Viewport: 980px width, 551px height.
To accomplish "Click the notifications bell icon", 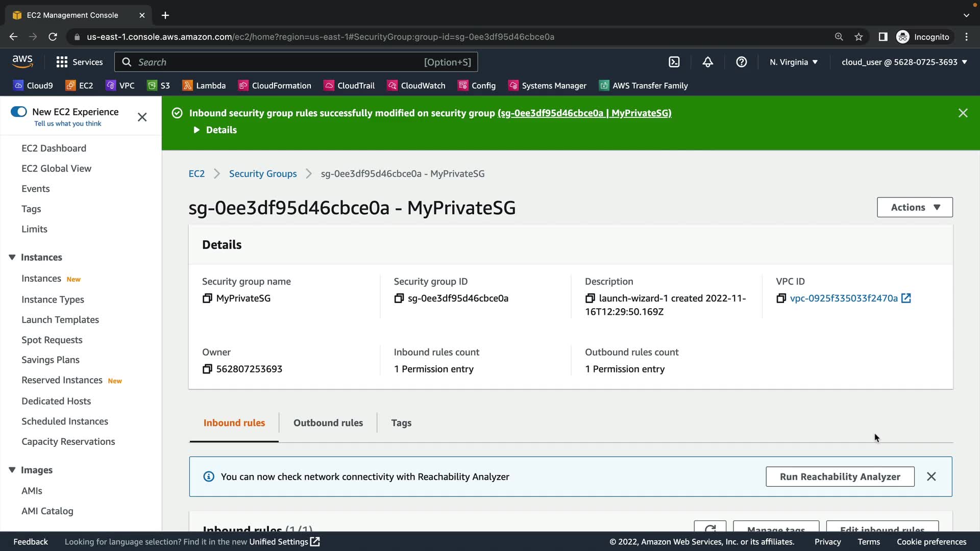I will [707, 62].
